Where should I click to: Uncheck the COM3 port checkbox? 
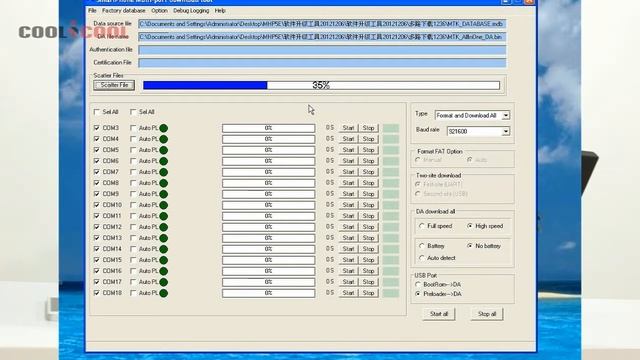(x=97, y=128)
